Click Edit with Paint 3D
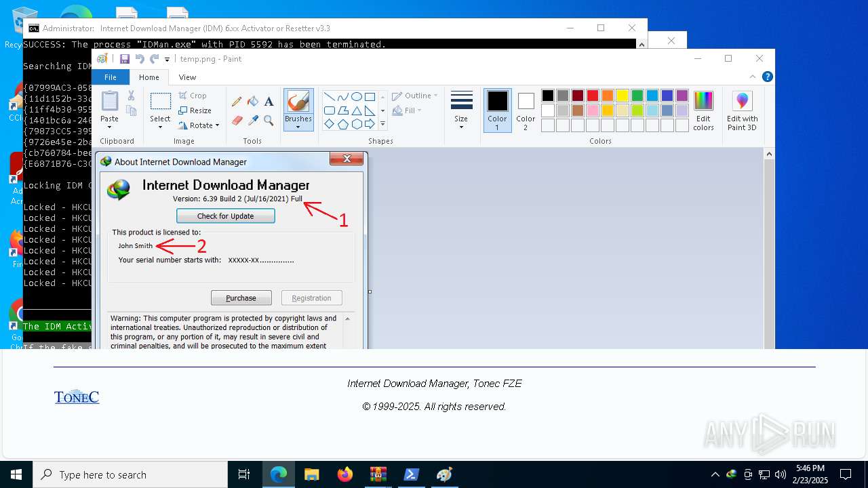Viewport: 868px width, 488px height. pyautogui.click(x=743, y=111)
